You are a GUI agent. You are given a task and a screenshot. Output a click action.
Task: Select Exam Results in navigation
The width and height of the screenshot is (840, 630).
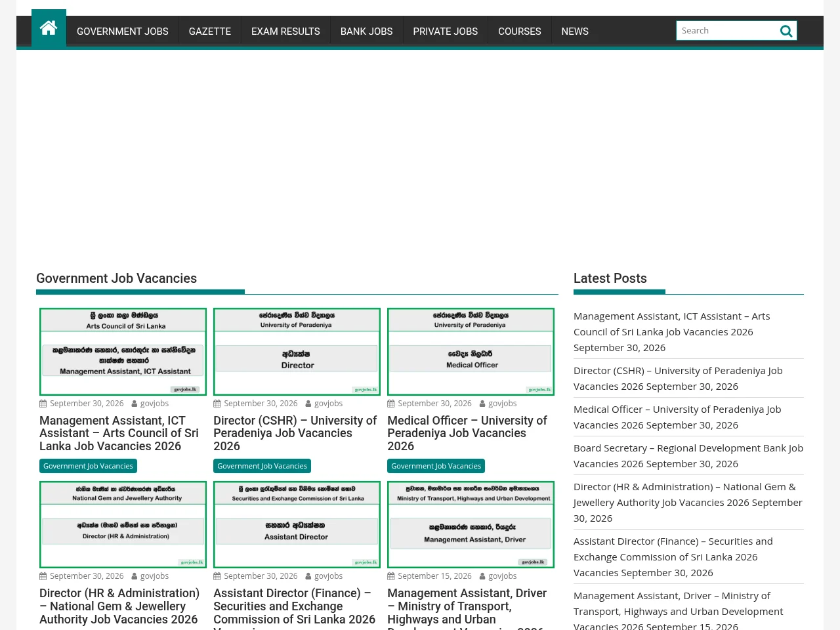point(285,31)
